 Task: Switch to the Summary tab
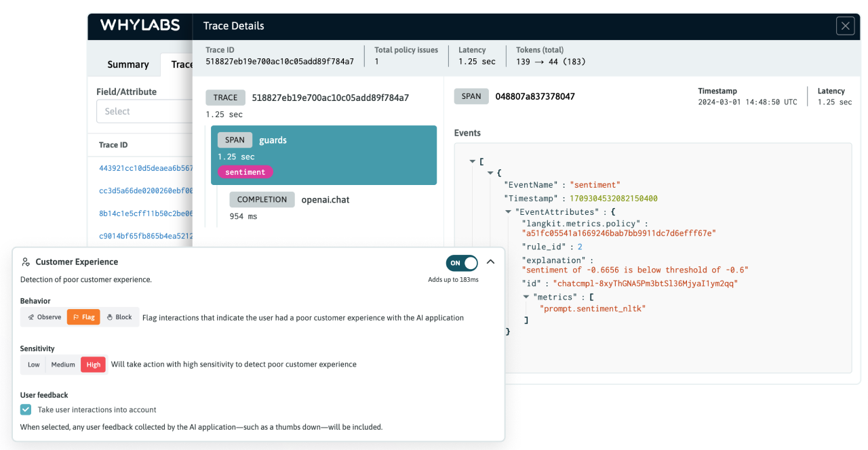tap(127, 64)
